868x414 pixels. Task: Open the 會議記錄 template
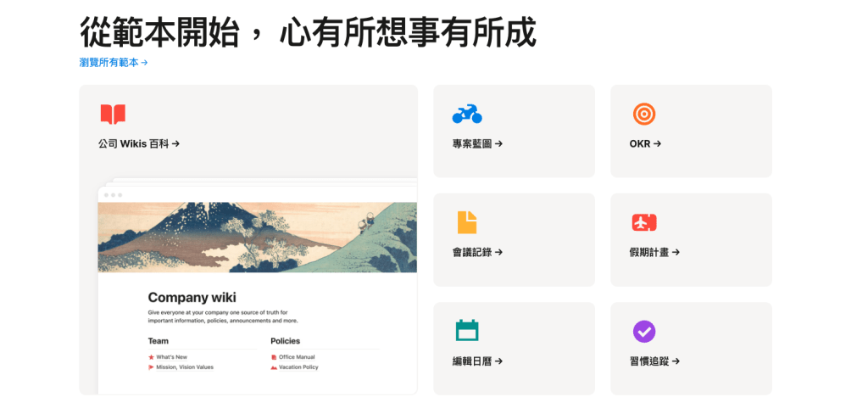coord(477,252)
